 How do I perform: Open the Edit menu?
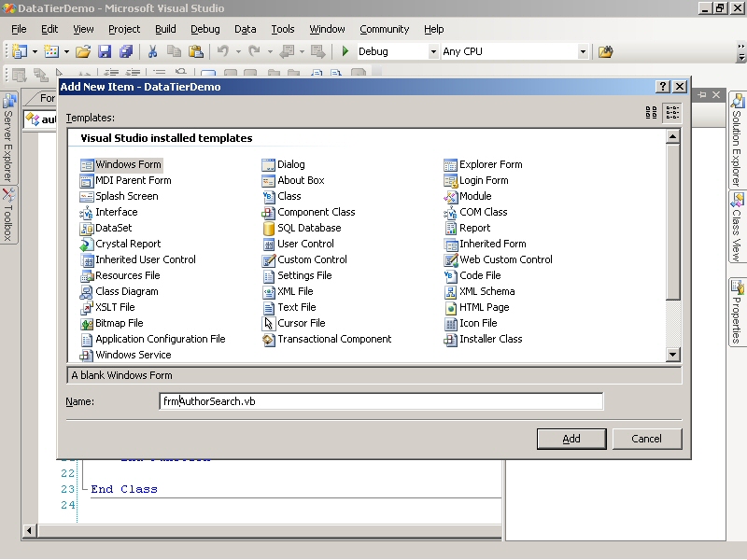(x=49, y=29)
